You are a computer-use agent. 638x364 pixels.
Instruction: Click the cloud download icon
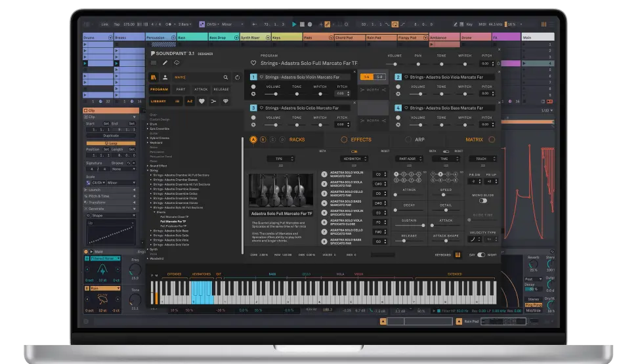176,63
